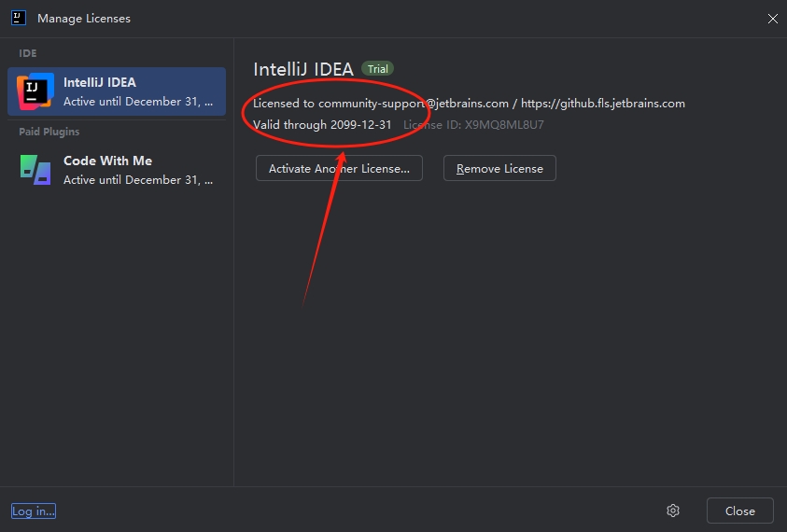Click the Paid Plugins section label

49,132
